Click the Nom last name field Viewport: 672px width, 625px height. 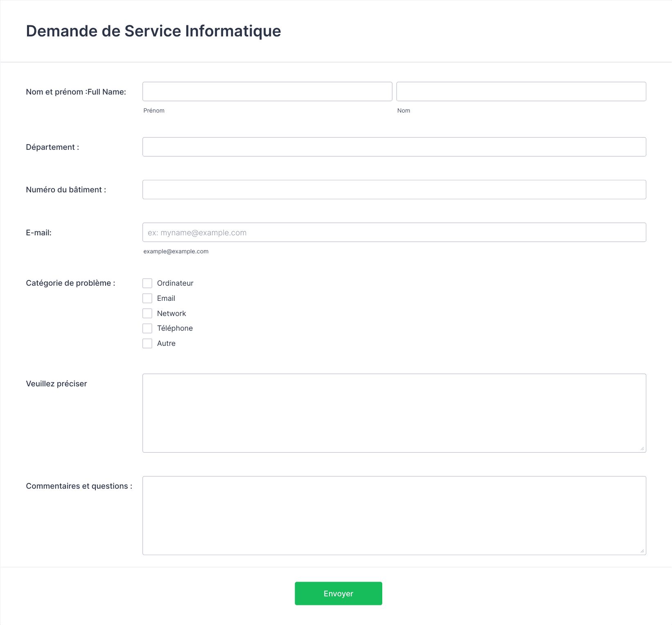521,91
